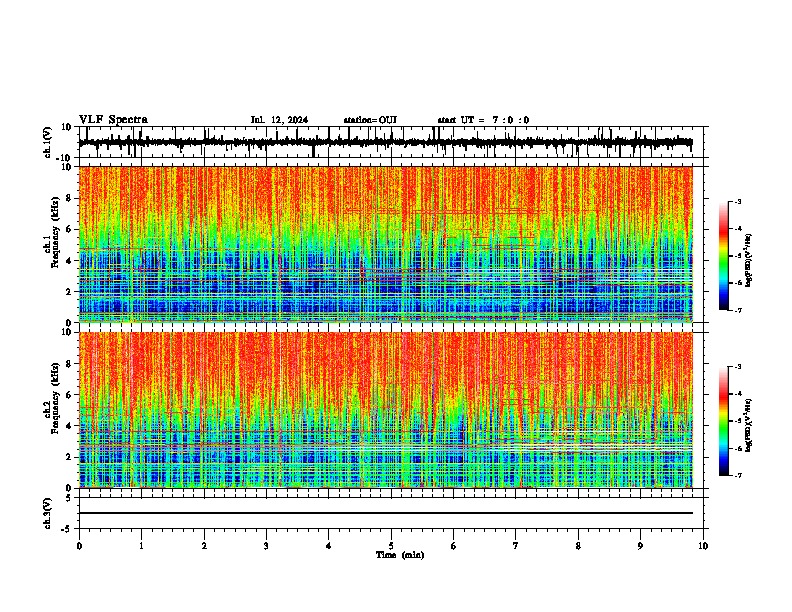Click the ch.3(V) axis label

coord(48,513)
